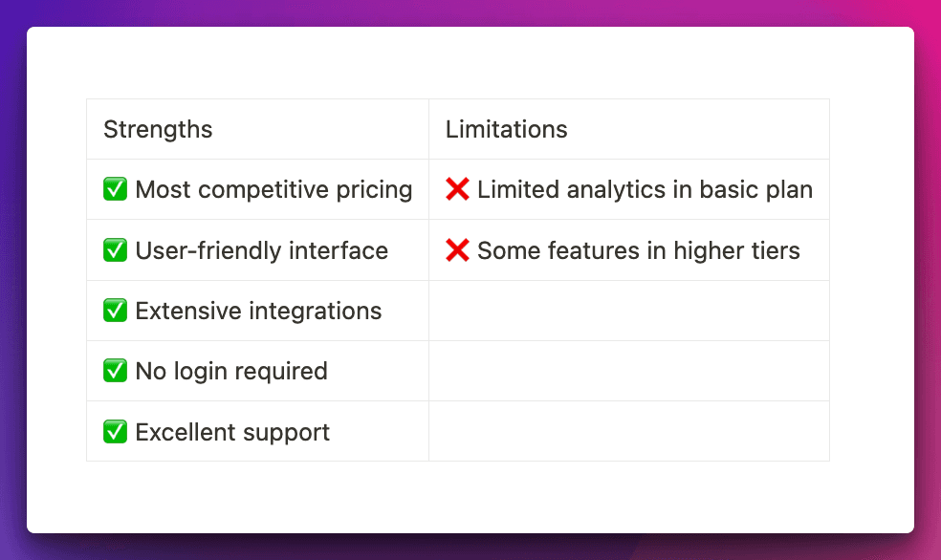Click the green check beside No login required

115,371
